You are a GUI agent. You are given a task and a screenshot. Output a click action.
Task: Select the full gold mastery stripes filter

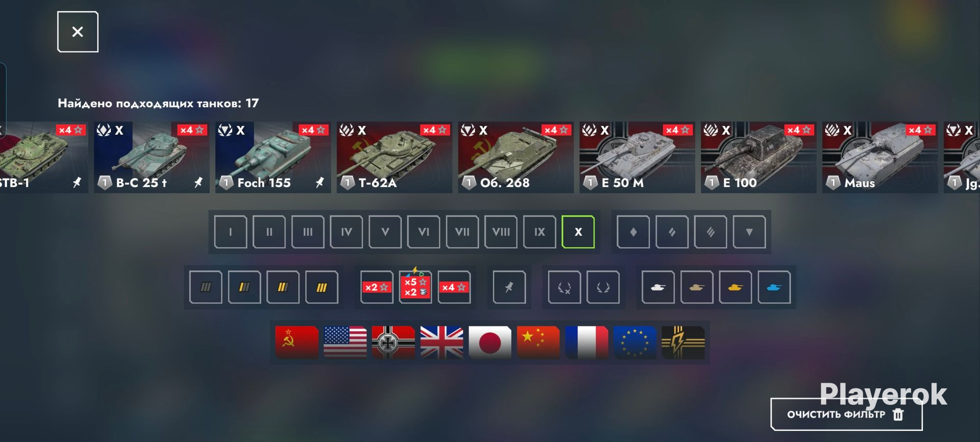(x=322, y=287)
